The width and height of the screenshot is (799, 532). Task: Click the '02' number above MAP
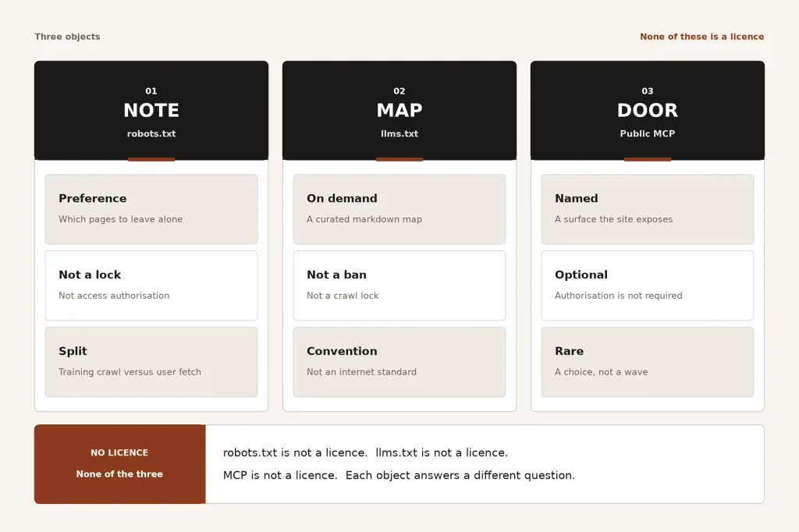[399, 91]
